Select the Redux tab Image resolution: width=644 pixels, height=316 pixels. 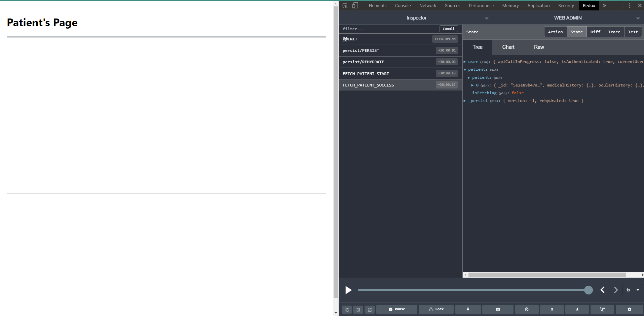coord(589,6)
